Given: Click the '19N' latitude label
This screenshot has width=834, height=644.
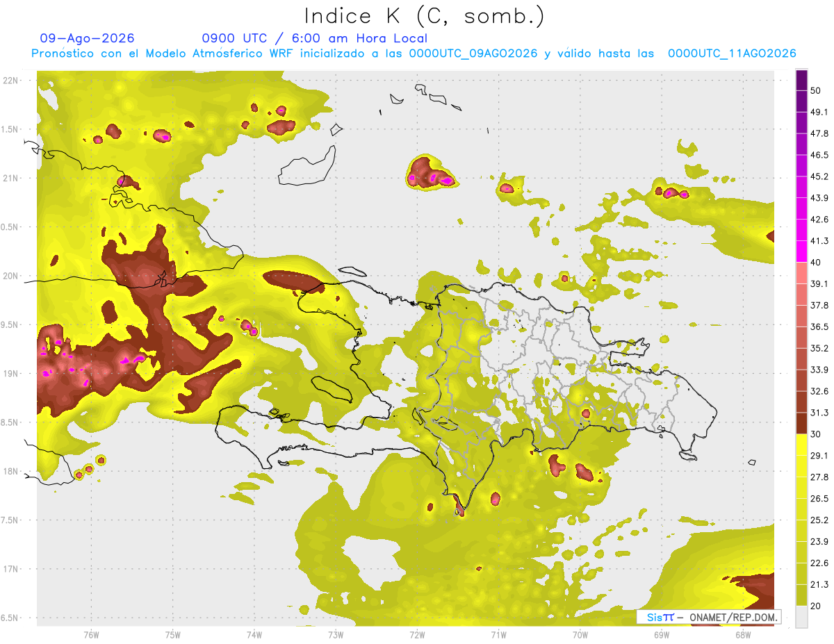Looking at the screenshot, I should [10, 374].
